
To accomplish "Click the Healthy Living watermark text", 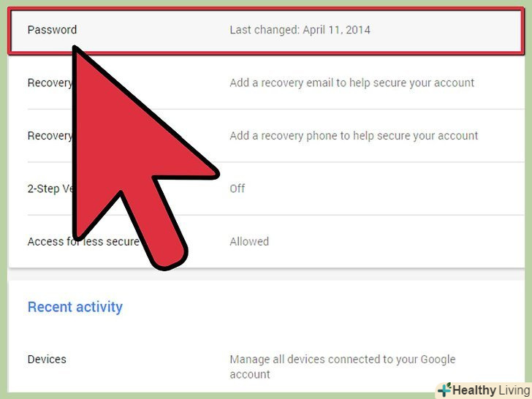I will (x=491, y=390).
